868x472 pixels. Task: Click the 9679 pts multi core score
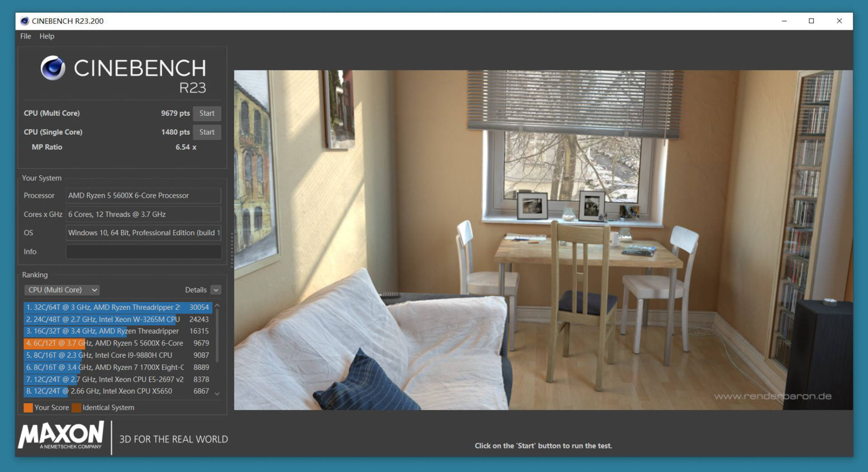click(175, 113)
